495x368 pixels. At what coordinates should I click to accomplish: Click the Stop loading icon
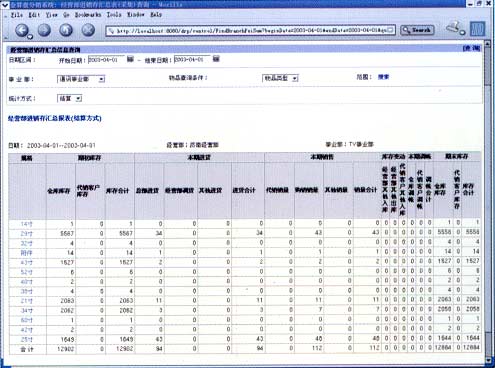pyautogui.click(x=88, y=30)
